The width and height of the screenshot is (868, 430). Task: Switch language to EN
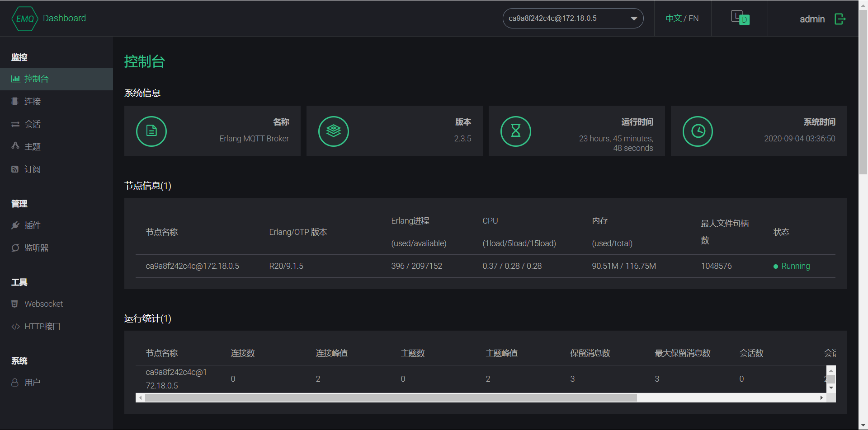(x=693, y=19)
